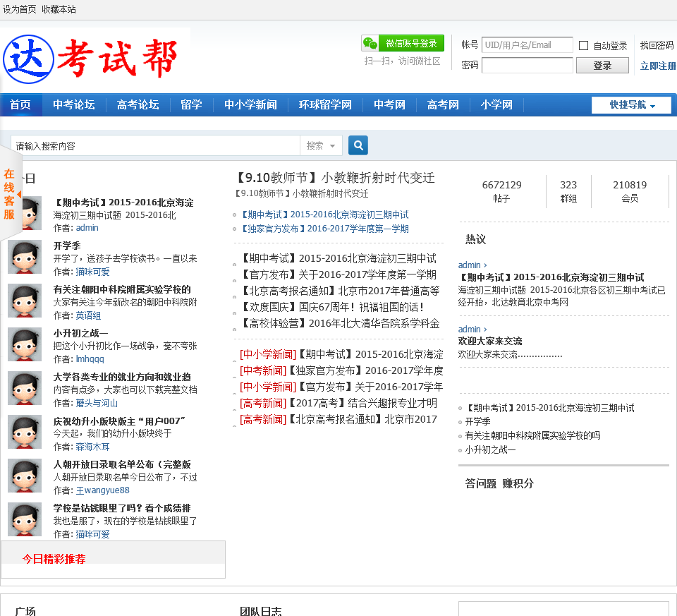Select the 高考网 navigation item
The width and height of the screenshot is (677, 616).
(x=443, y=105)
